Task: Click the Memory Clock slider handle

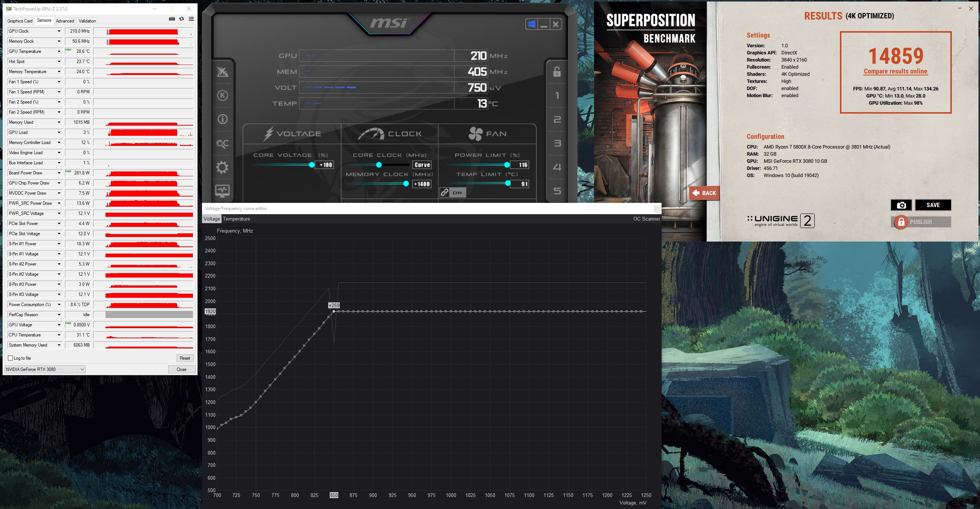Action: [406, 184]
